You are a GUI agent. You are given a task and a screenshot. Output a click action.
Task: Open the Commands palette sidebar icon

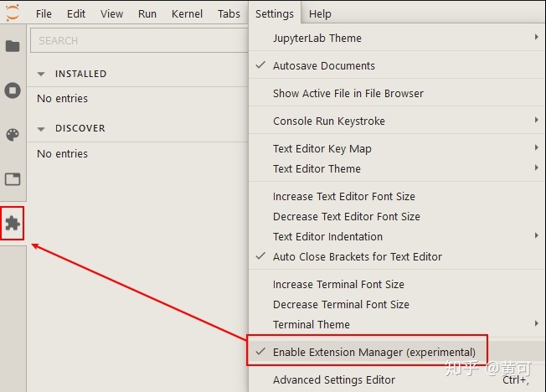tap(13, 135)
